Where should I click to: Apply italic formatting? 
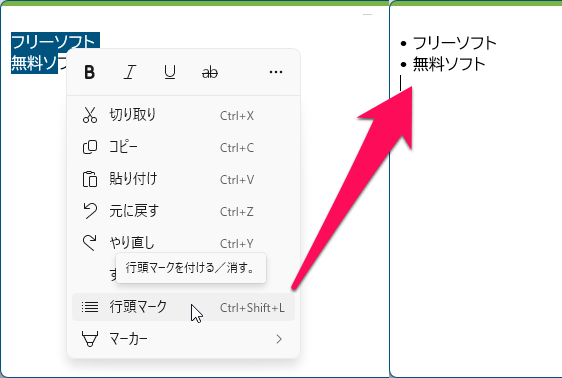coord(130,72)
